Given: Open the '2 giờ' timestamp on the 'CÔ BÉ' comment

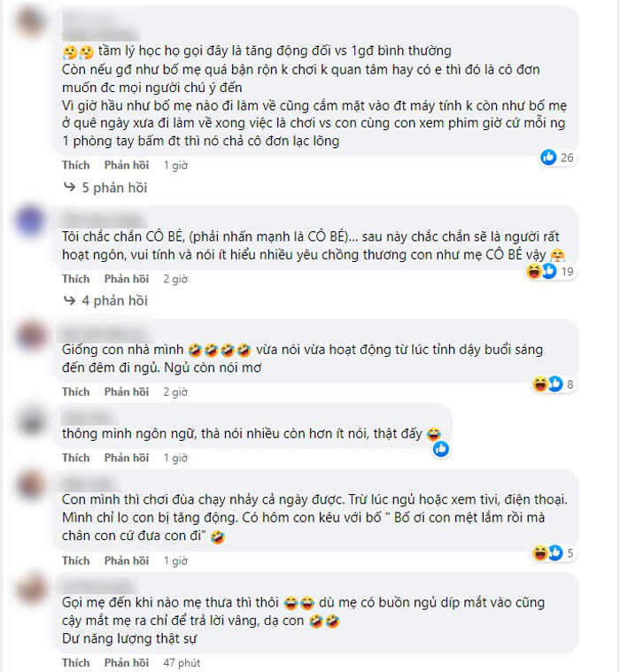Looking at the screenshot, I should pyautogui.click(x=175, y=279).
